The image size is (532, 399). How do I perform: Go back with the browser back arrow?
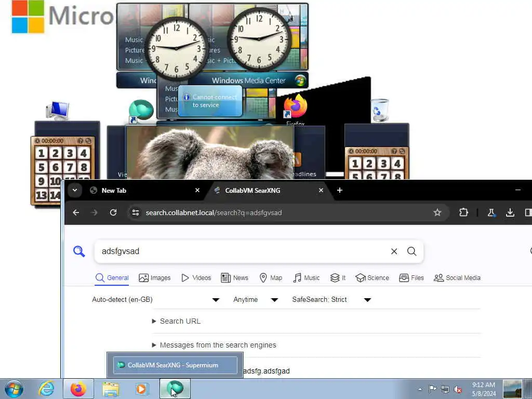[x=76, y=212]
